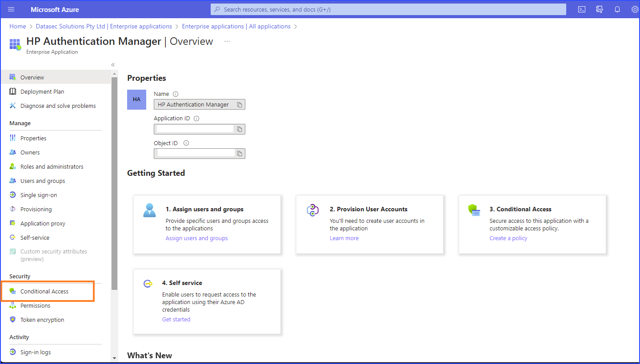The width and height of the screenshot is (640, 364).
Task: Click the Sign-in logs icon in sidebar
Action: click(12, 352)
